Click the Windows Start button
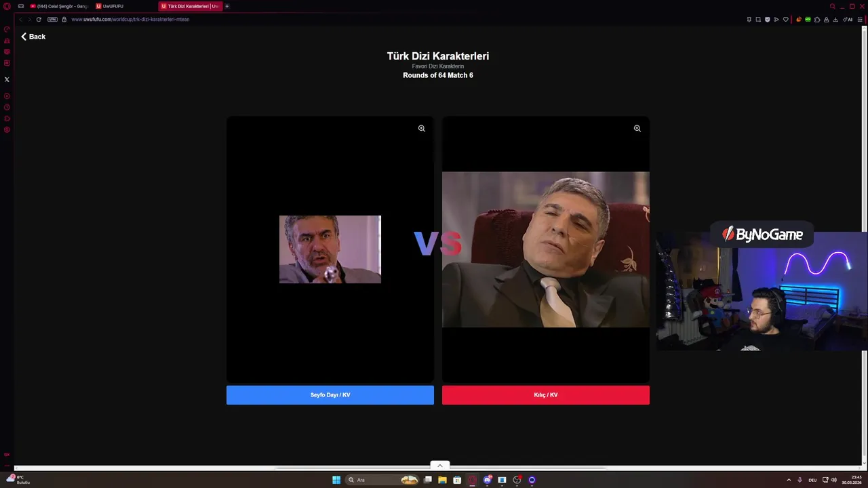The width and height of the screenshot is (868, 488). pyautogui.click(x=336, y=480)
